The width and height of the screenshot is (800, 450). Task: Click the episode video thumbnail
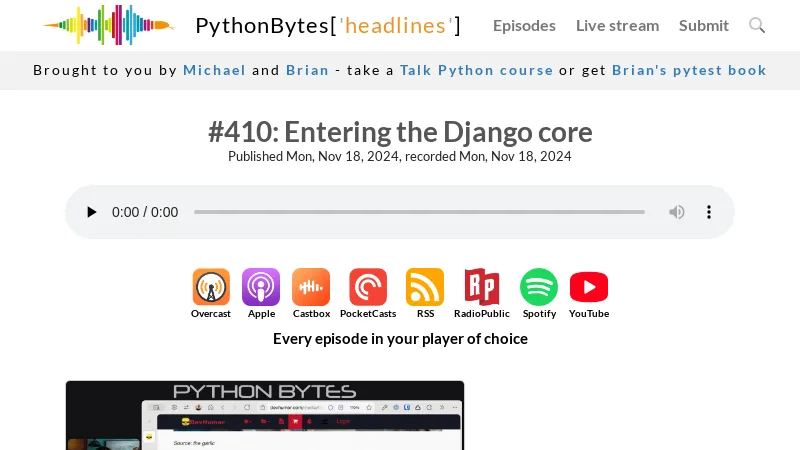point(265,415)
